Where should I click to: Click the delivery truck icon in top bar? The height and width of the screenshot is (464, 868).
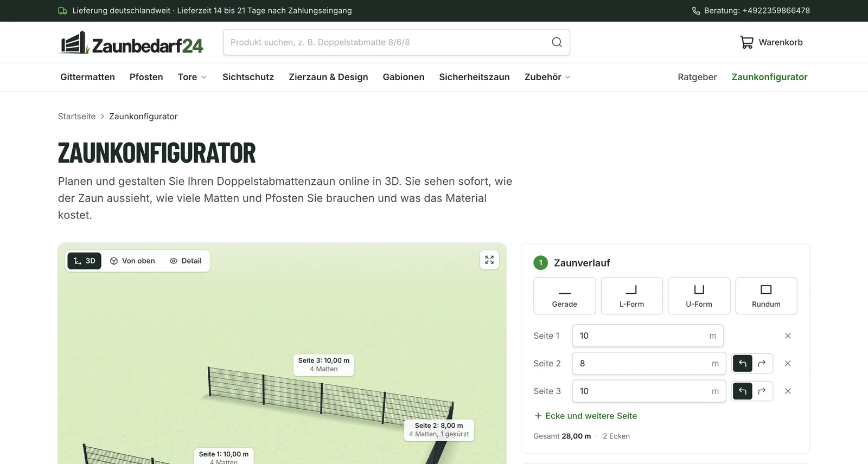pos(63,11)
